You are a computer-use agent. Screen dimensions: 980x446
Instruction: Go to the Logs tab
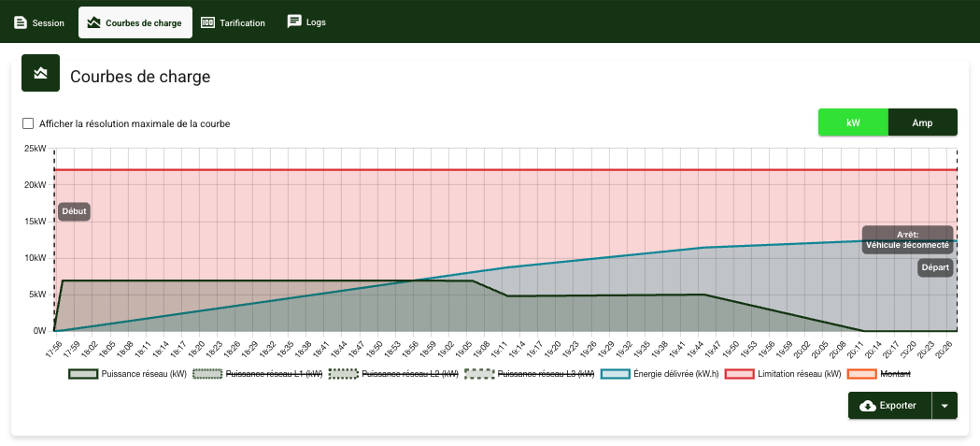click(307, 22)
